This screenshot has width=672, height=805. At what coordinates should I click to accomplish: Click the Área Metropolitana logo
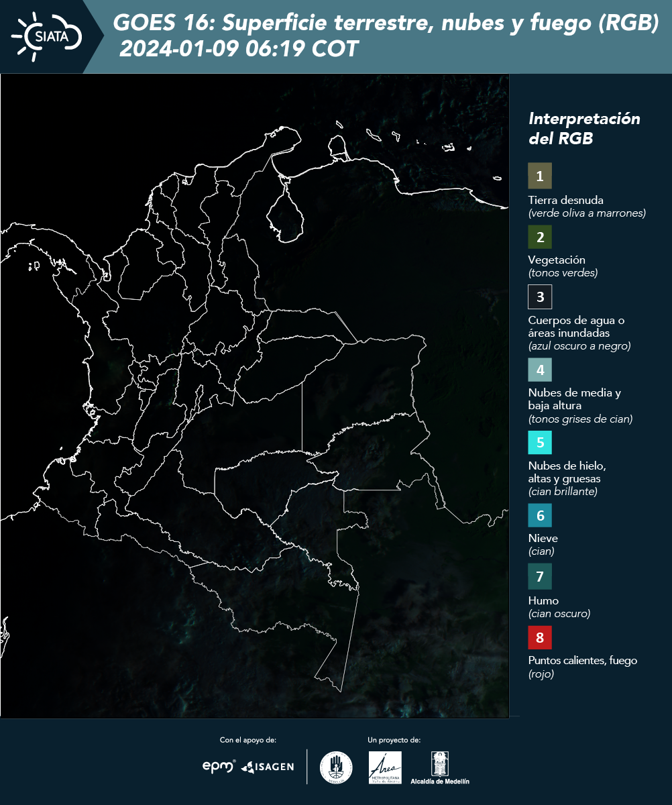pos(386,767)
